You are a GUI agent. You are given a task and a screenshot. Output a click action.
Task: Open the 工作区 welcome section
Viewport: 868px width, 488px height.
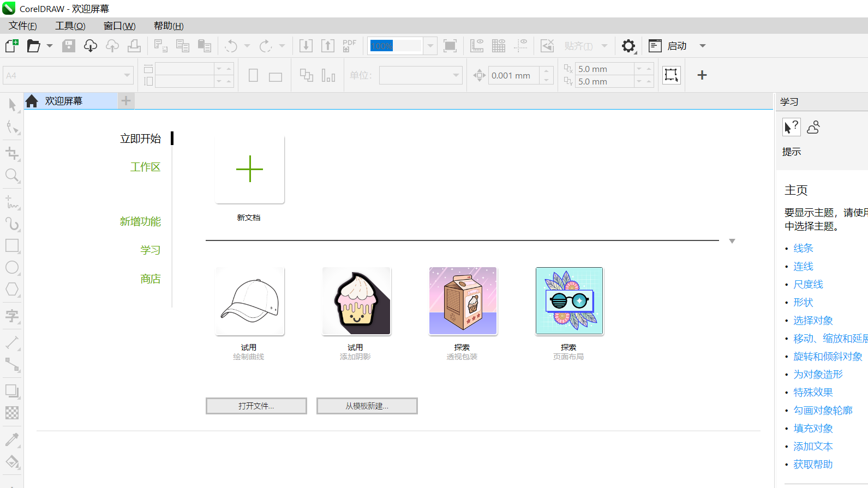click(x=146, y=167)
